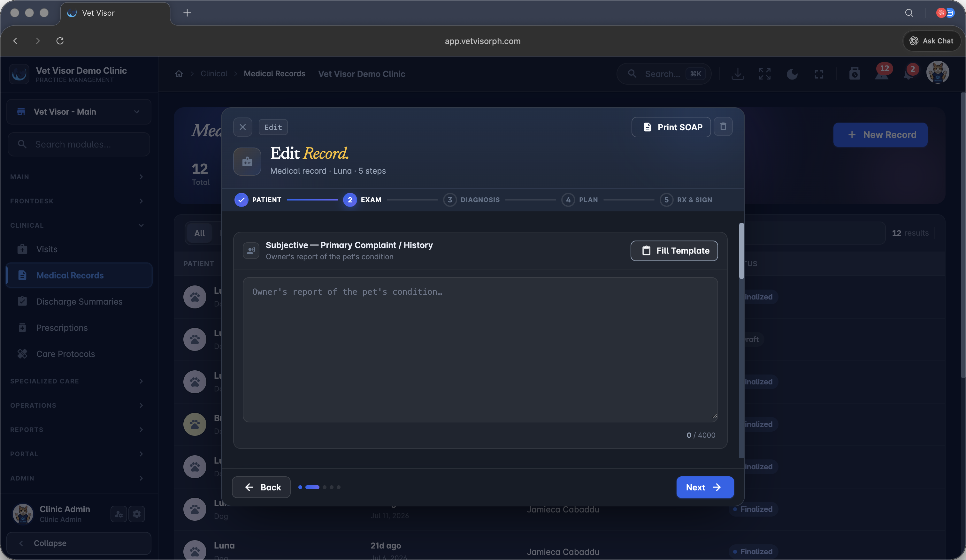966x560 pixels.
Task: Click the Ask Chat button
Action: [931, 41]
